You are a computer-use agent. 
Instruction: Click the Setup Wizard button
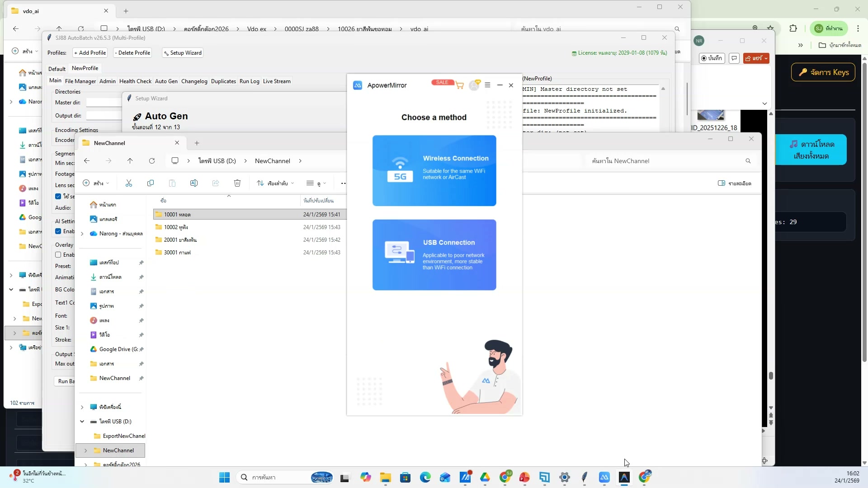click(x=183, y=53)
